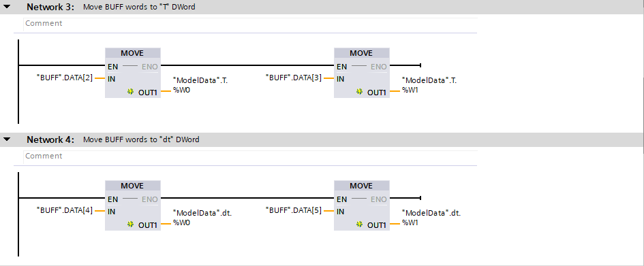Select the "BUFF".DATA[3] input operand
644x266 pixels.
[x=294, y=78]
